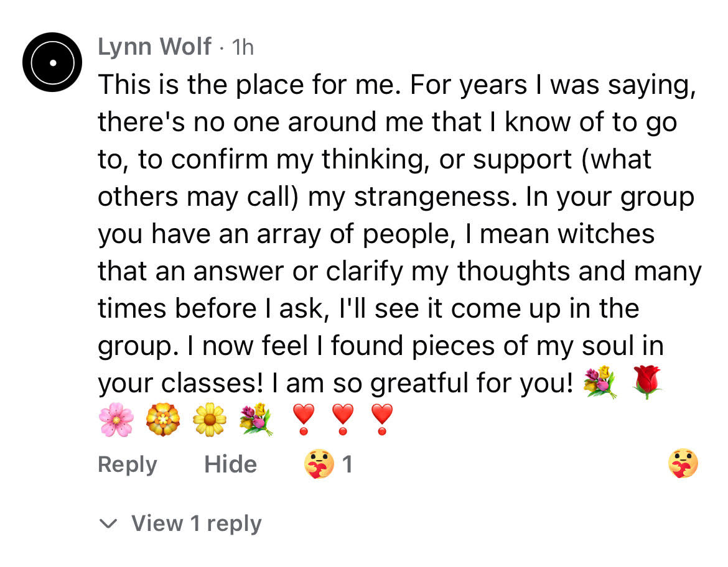Click the red rose emoji
Viewport: 728px width, 567px height.
pyautogui.click(x=647, y=382)
